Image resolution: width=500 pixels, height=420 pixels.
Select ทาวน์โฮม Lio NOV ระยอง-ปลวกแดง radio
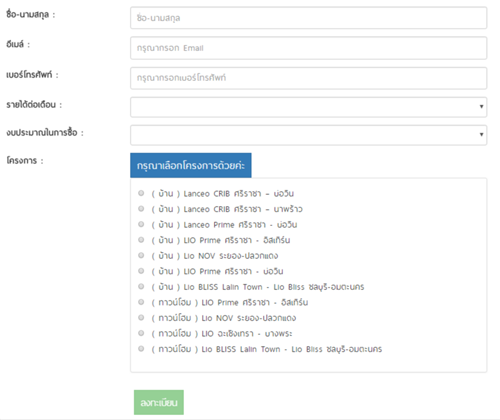[x=141, y=317]
